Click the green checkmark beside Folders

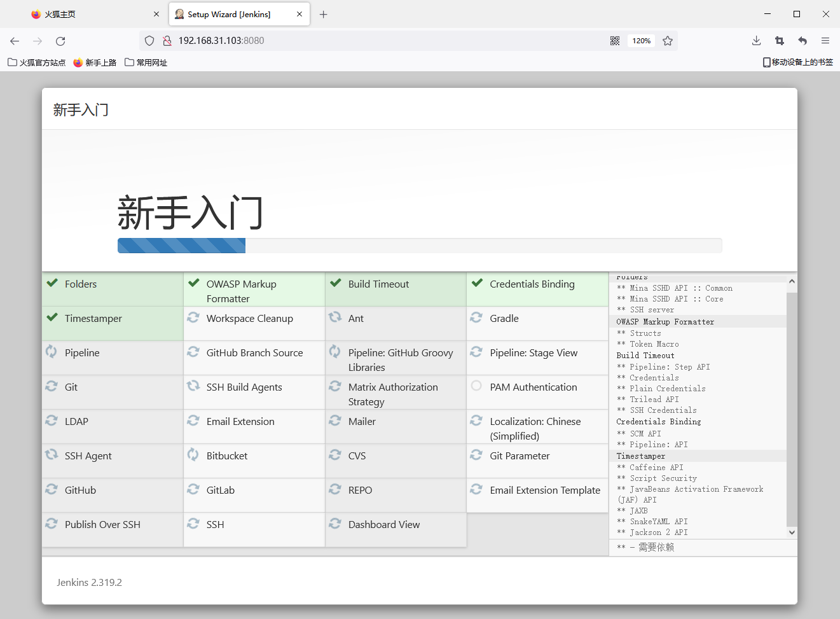(x=52, y=283)
